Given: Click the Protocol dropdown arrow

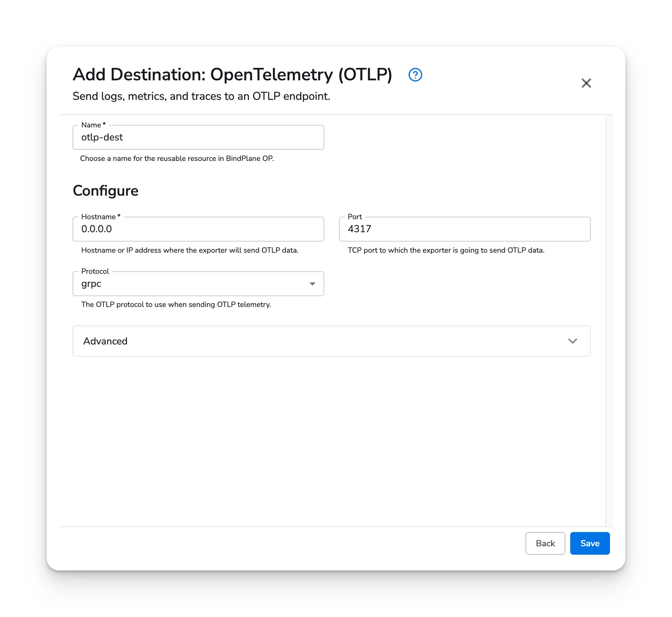Looking at the screenshot, I should 313,284.
